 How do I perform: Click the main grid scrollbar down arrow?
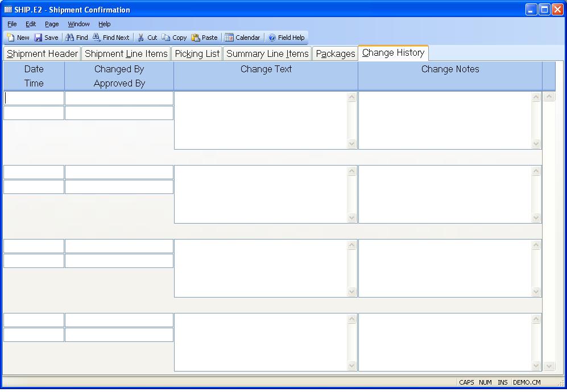(549, 366)
